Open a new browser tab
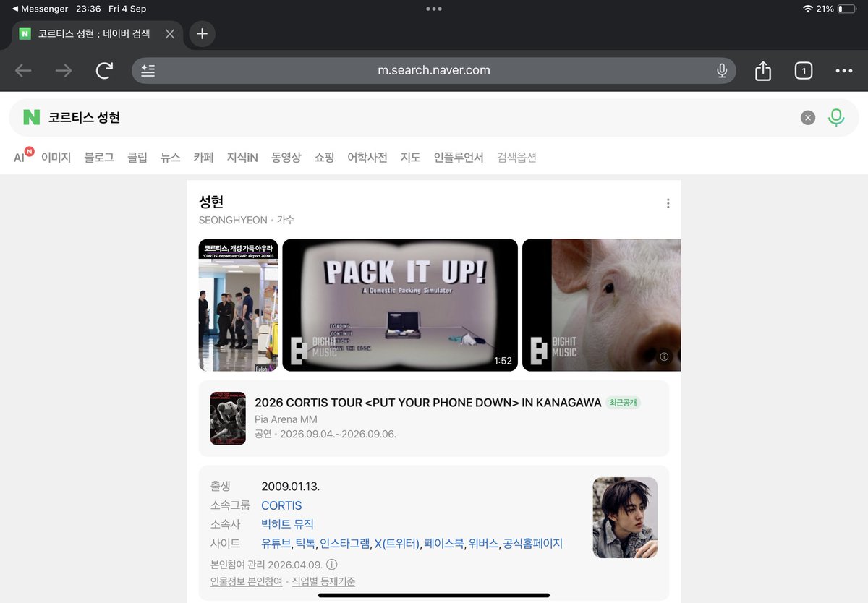The image size is (868, 603). [x=202, y=34]
